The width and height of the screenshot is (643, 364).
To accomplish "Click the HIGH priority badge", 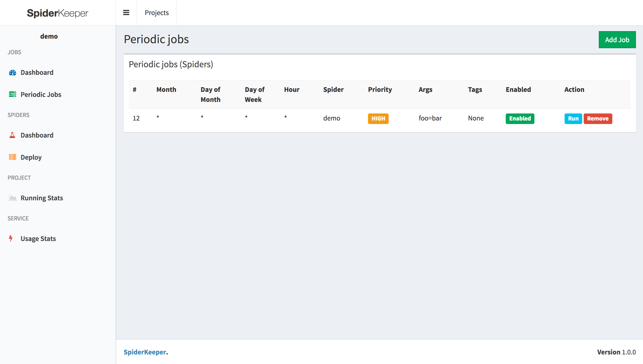I will 378,118.
